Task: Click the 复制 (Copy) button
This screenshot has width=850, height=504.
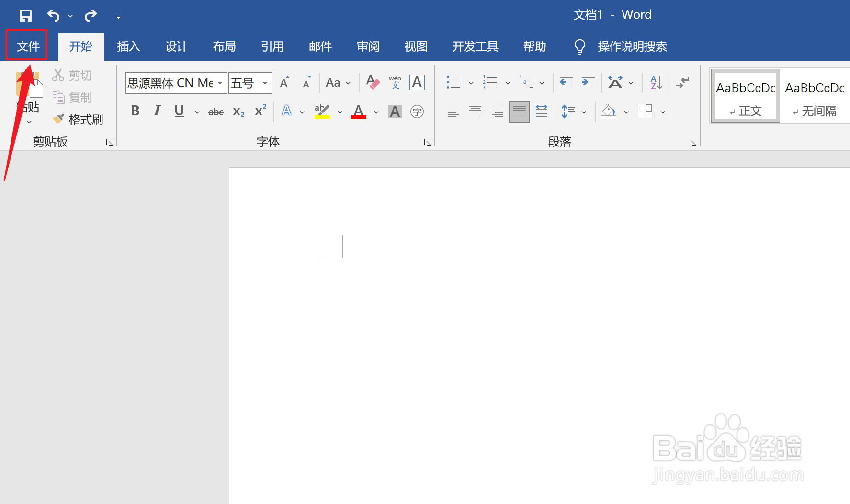Action: click(x=72, y=97)
